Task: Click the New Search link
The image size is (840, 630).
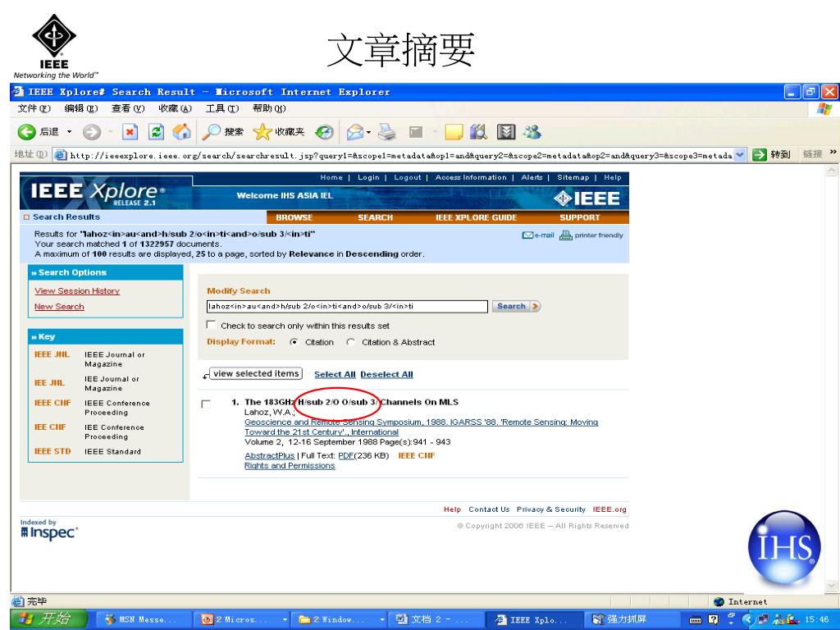Action: (x=59, y=307)
